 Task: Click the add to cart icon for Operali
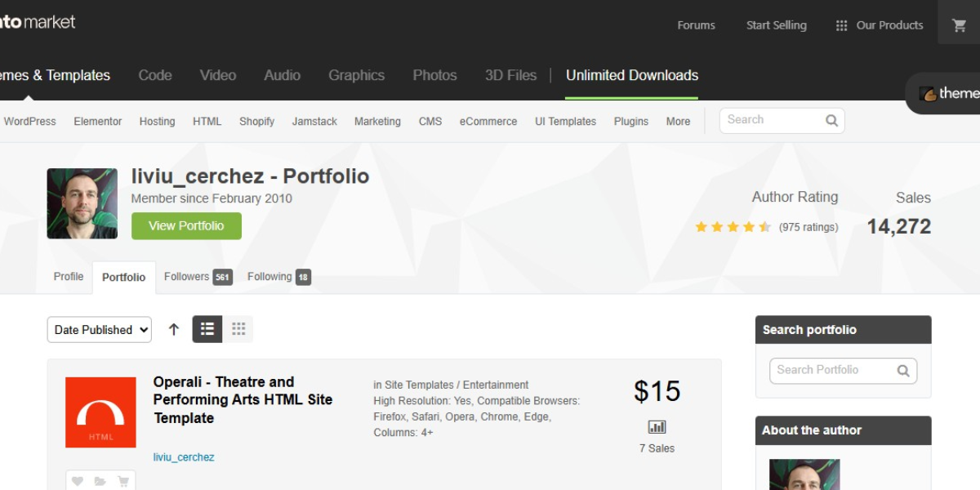[x=123, y=481]
